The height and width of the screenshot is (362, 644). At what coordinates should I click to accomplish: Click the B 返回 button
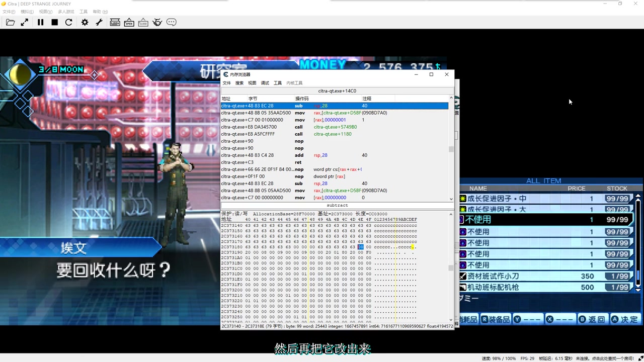(x=592, y=319)
